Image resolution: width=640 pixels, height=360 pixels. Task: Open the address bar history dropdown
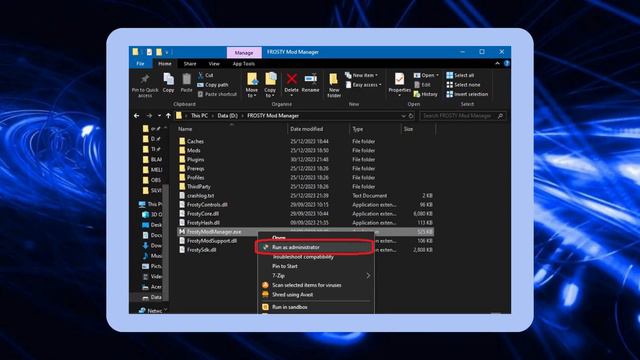(x=403, y=116)
